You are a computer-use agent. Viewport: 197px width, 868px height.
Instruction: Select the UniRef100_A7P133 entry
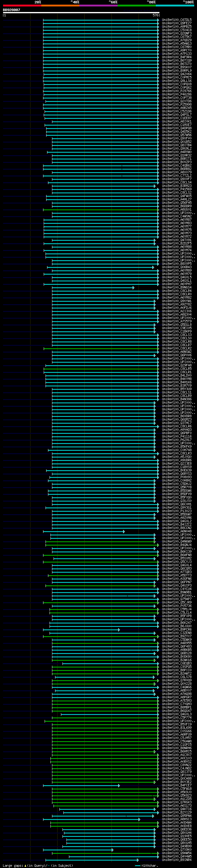click(x=177, y=54)
